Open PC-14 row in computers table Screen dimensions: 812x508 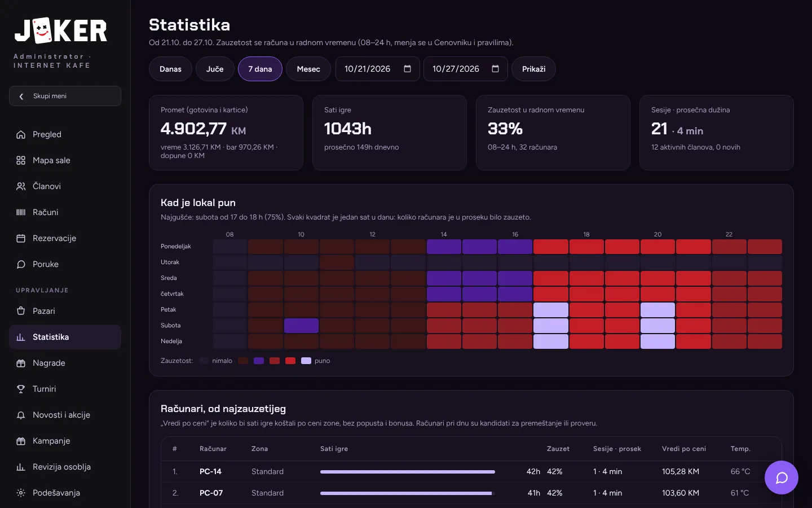(x=471, y=471)
